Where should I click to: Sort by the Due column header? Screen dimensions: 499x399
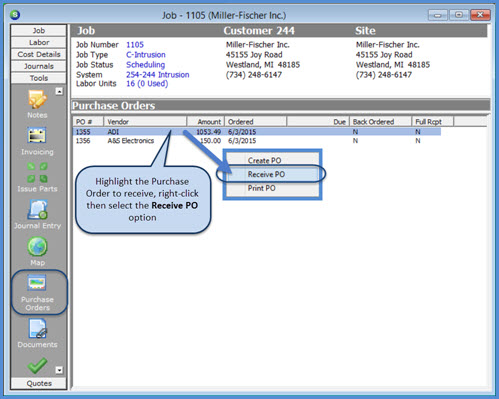[318, 122]
